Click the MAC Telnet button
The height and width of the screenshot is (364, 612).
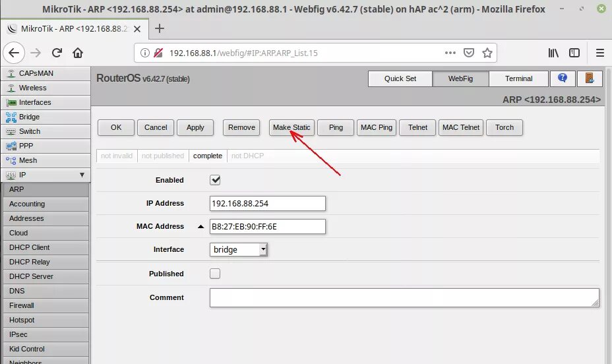(x=461, y=127)
